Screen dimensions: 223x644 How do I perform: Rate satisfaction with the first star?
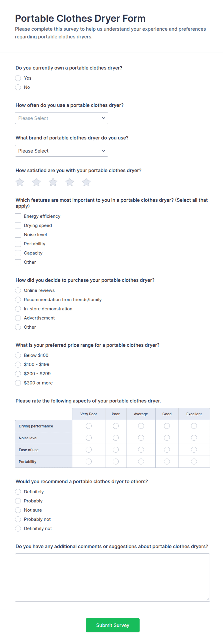[x=20, y=182]
